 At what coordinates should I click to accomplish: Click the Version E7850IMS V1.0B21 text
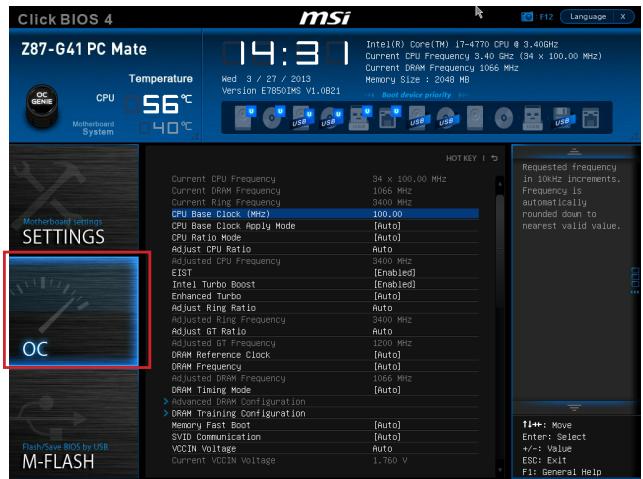281,91
